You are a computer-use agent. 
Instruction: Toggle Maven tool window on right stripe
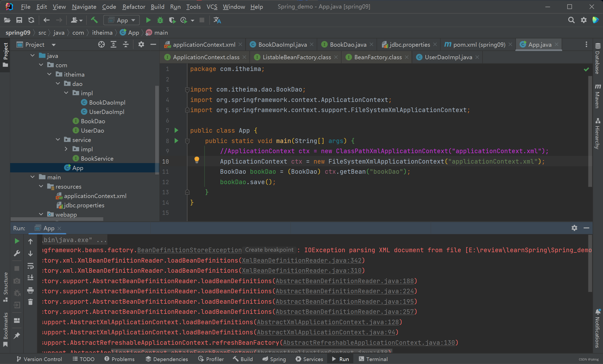coord(598,96)
